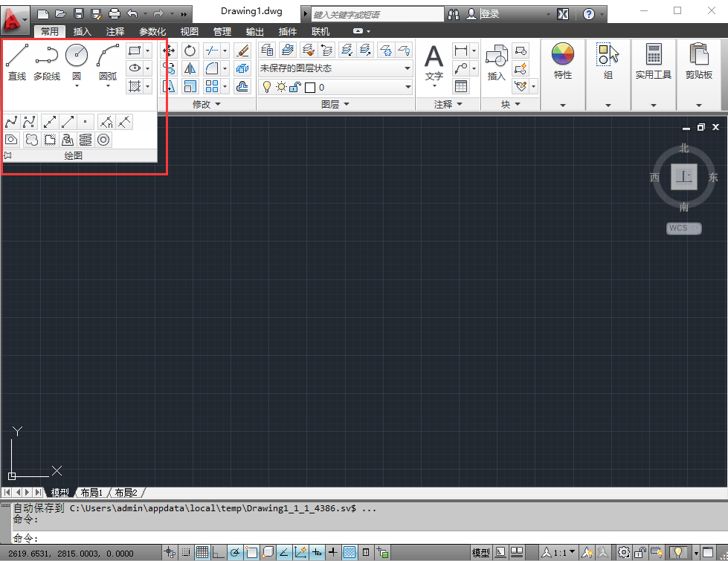This screenshot has width=728, height=561.
Task: Select the Construction Line tool
Action: pos(50,122)
